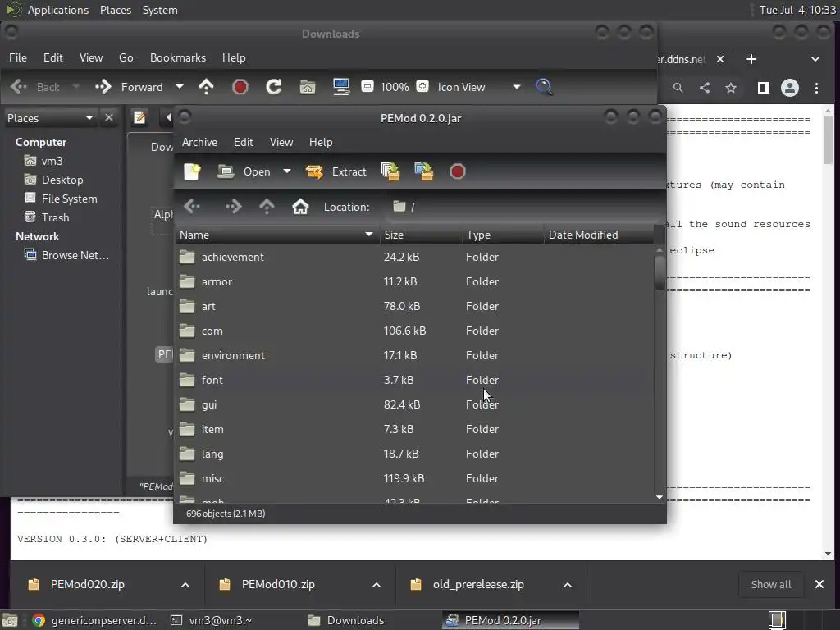
Task: Sort archive list by Date Modified
Action: pos(599,235)
